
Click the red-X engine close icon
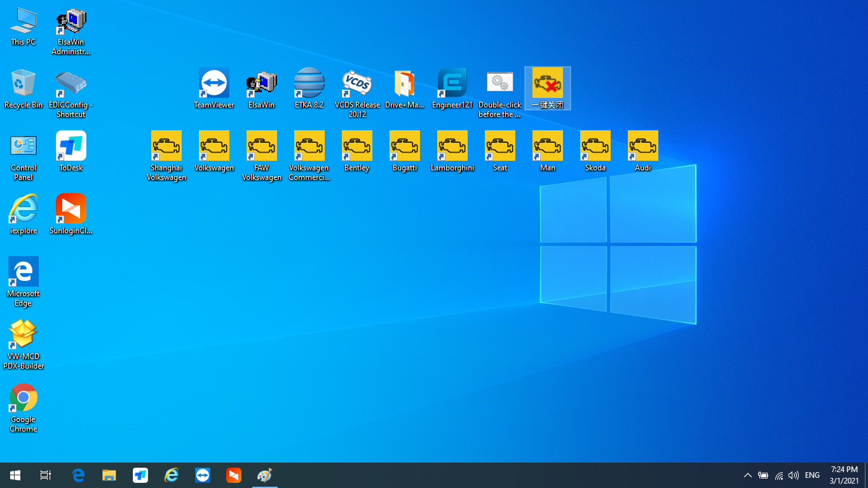click(548, 83)
